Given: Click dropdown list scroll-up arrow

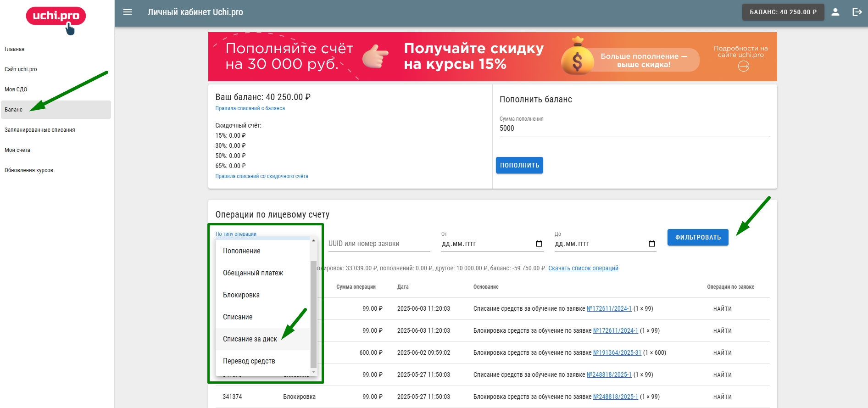Looking at the screenshot, I should coord(314,240).
